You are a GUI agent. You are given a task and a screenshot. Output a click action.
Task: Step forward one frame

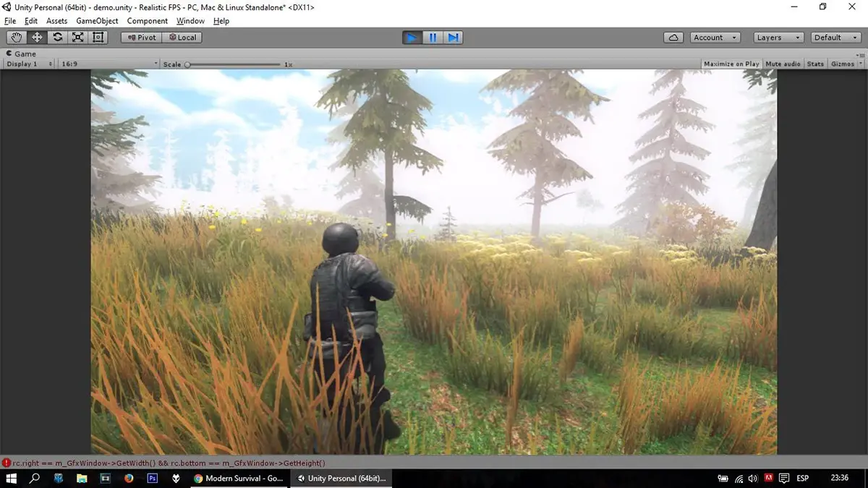pos(453,38)
